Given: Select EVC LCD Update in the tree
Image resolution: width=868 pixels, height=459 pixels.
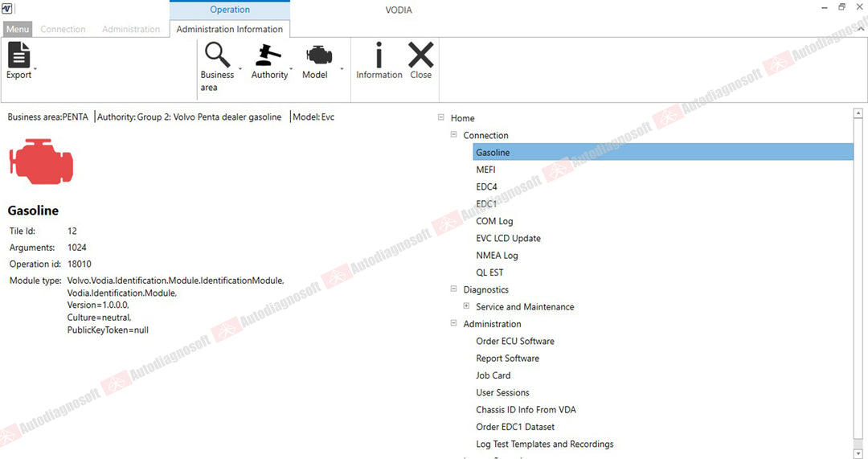Looking at the screenshot, I should pyautogui.click(x=508, y=238).
